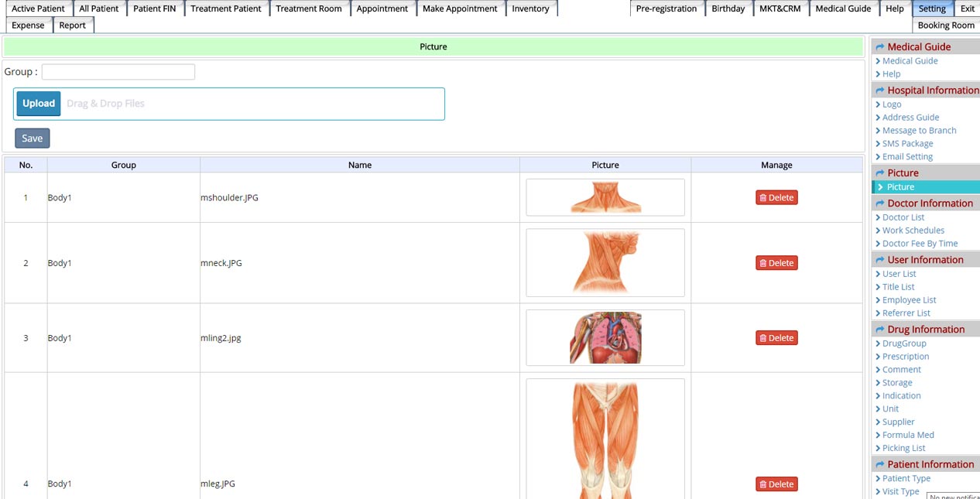The image size is (980, 499).
Task: Open the Doctor List link
Action: (903, 217)
